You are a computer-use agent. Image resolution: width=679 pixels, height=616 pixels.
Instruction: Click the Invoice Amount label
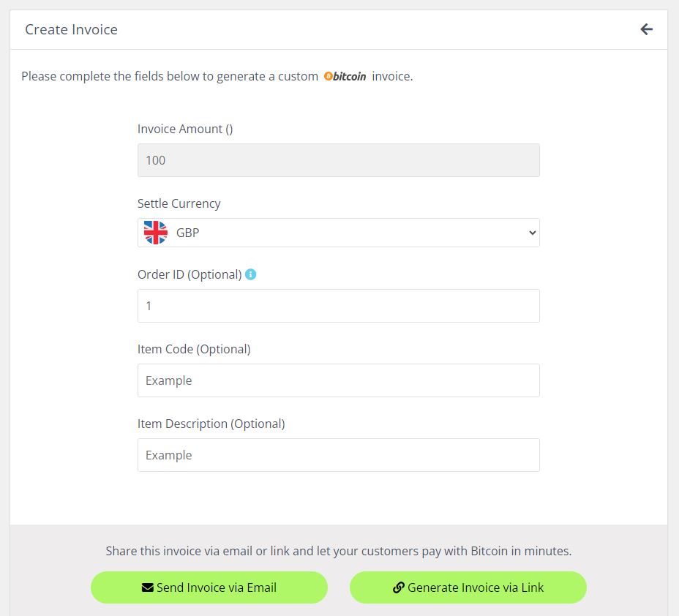185,129
